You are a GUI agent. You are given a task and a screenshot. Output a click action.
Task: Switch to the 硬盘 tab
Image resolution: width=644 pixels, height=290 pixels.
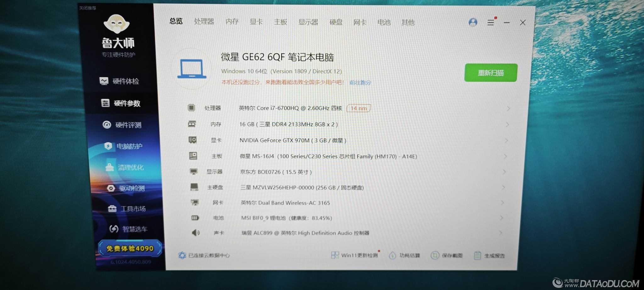(x=336, y=22)
